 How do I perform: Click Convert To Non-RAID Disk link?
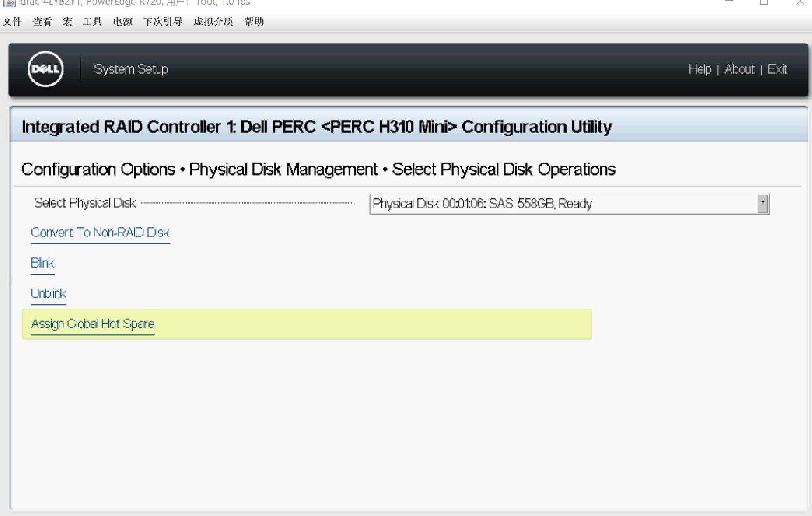(x=100, y=233)
